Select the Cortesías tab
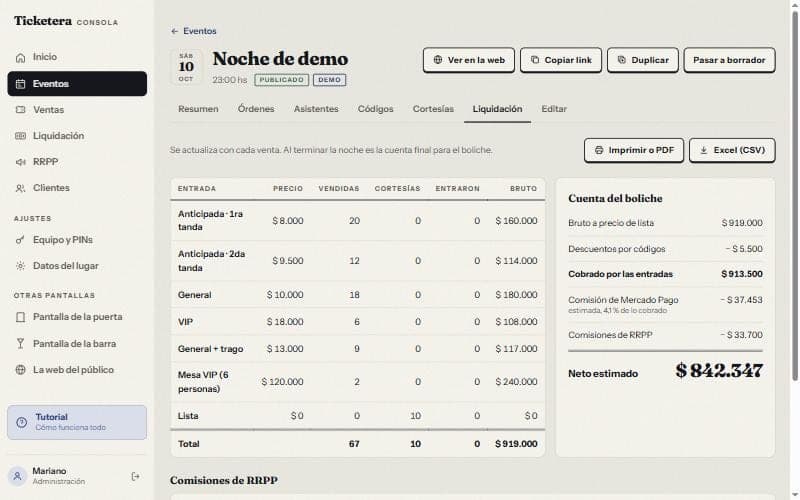Viewport: 800px width, 500px height. click(x=433, y=109)
